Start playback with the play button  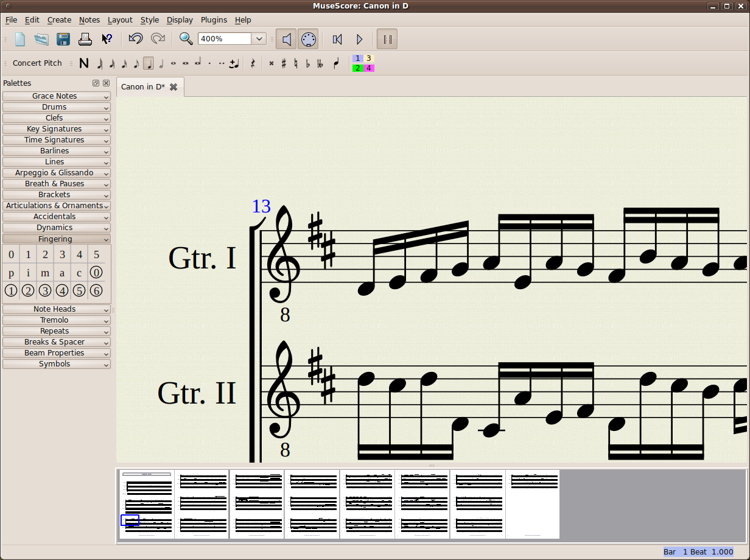pyautogui.click(x=359, y=39)
